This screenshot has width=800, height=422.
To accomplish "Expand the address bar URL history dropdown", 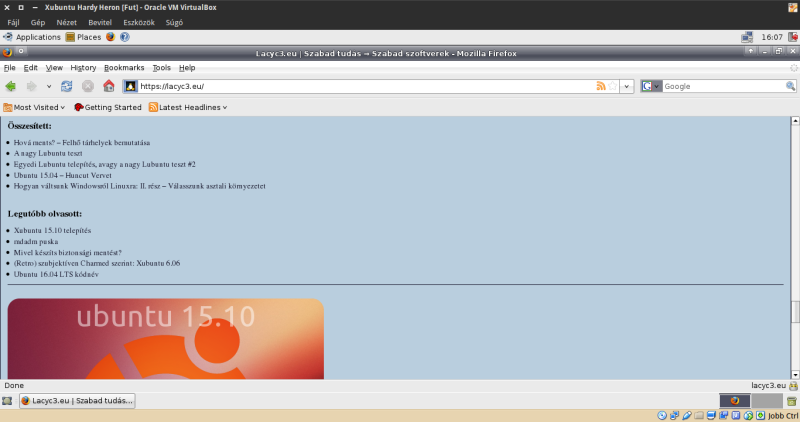I will pyautogui.click(x=627, y=86).
